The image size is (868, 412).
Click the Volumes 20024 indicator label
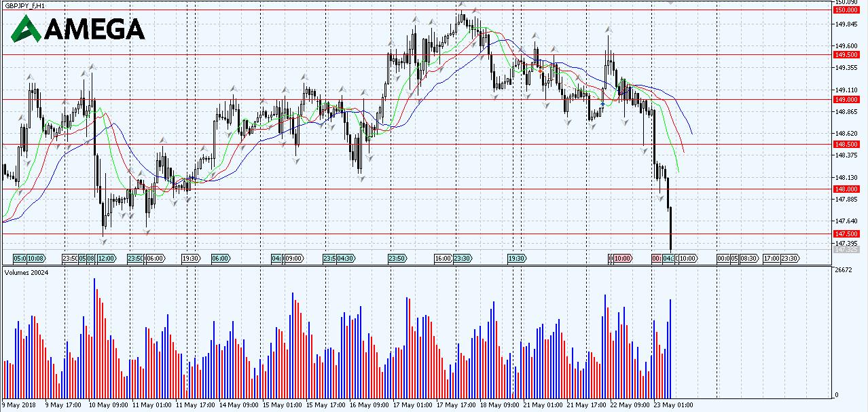26,272
